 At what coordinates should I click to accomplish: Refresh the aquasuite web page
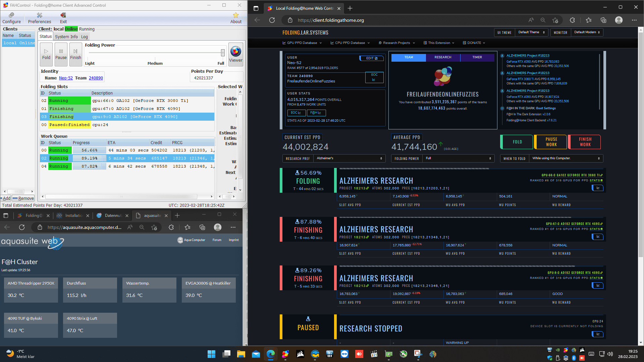click(22, 227)
